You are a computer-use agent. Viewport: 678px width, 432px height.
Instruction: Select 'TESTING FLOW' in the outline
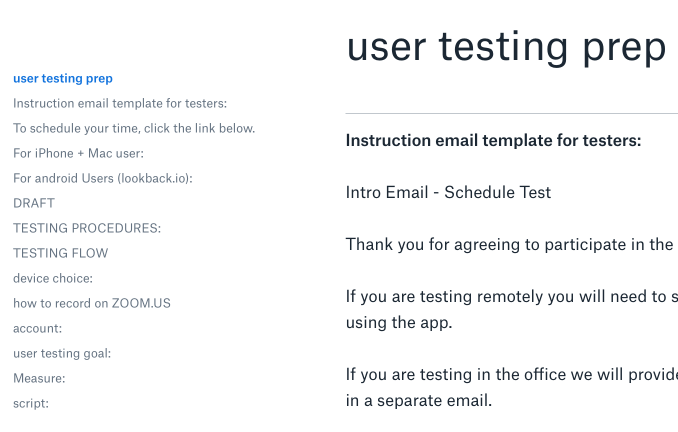[60, 253]
